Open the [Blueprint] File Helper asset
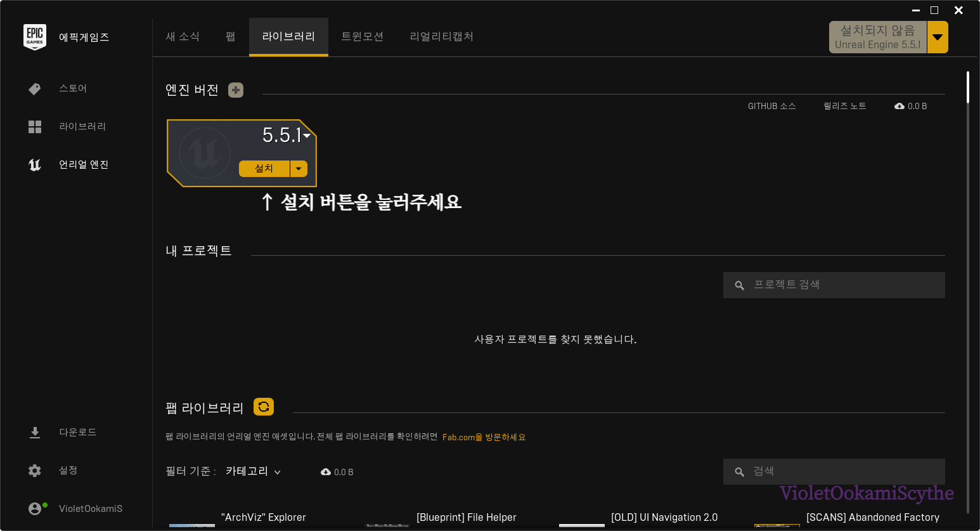Viewport: 980px width, 531px height. click(x=467, y=518)
